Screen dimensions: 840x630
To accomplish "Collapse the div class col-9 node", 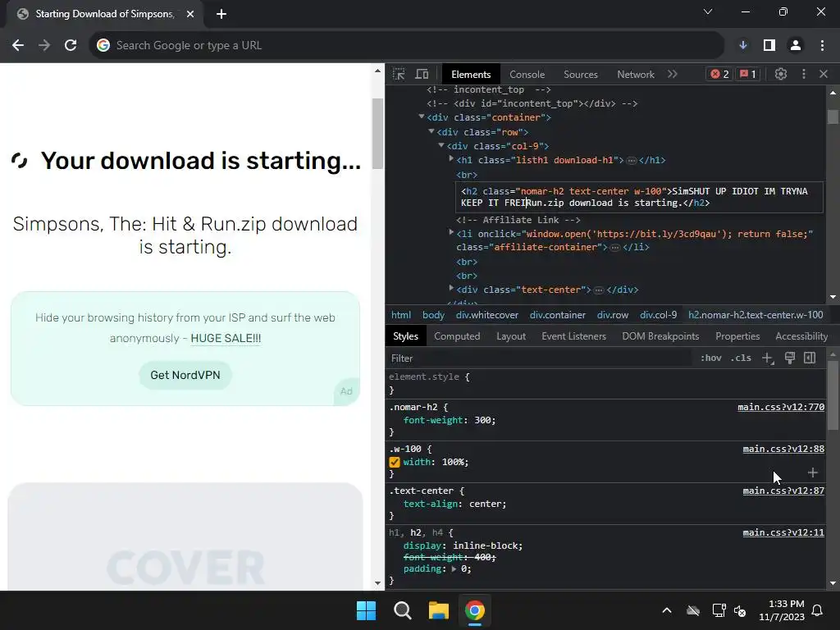I will click(441, 145).
